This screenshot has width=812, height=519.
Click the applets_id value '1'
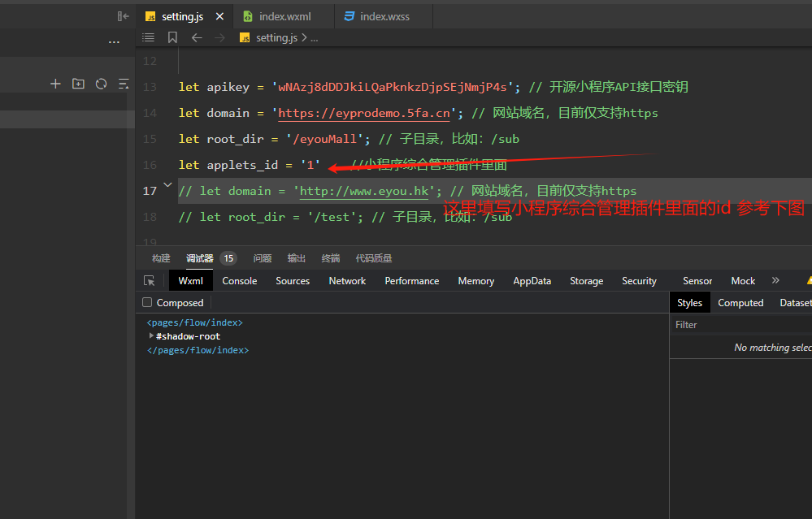(x=310, y=165)
